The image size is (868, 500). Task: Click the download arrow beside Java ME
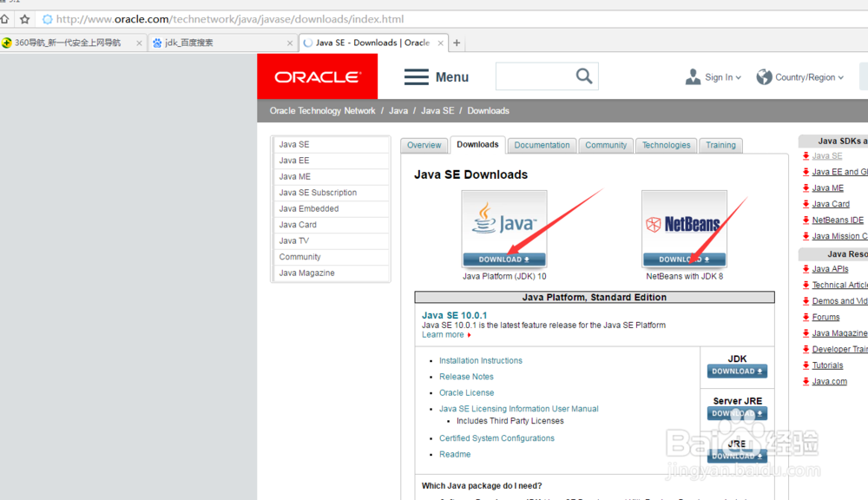(806, 187)
